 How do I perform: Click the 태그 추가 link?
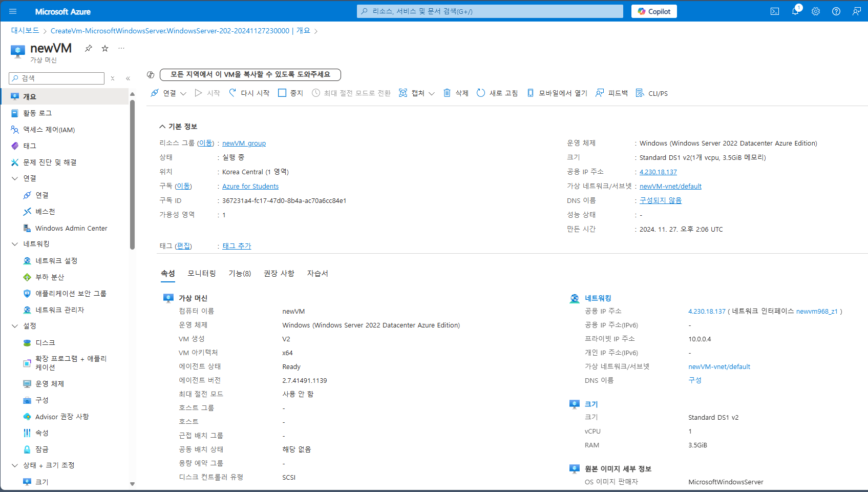237,246
